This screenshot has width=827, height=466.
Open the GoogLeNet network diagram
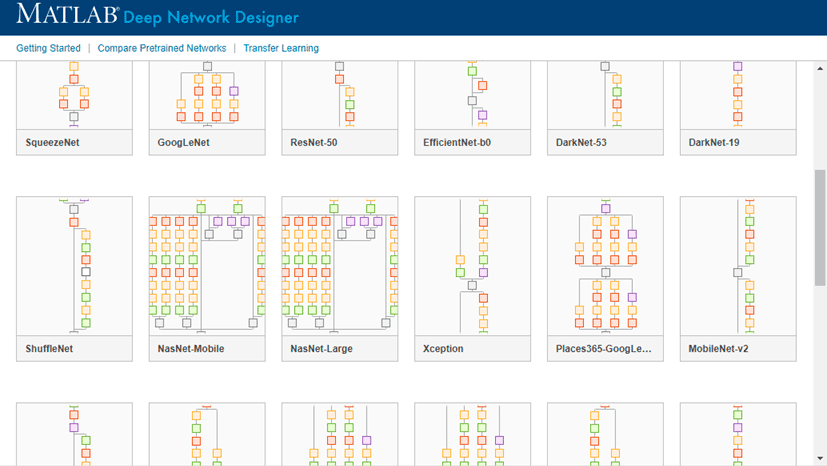click(207, 95)
